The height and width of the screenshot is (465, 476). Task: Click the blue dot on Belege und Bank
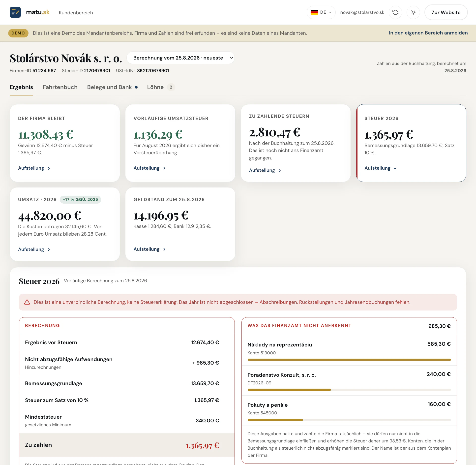pyautogui.click(x=136, y=87)
